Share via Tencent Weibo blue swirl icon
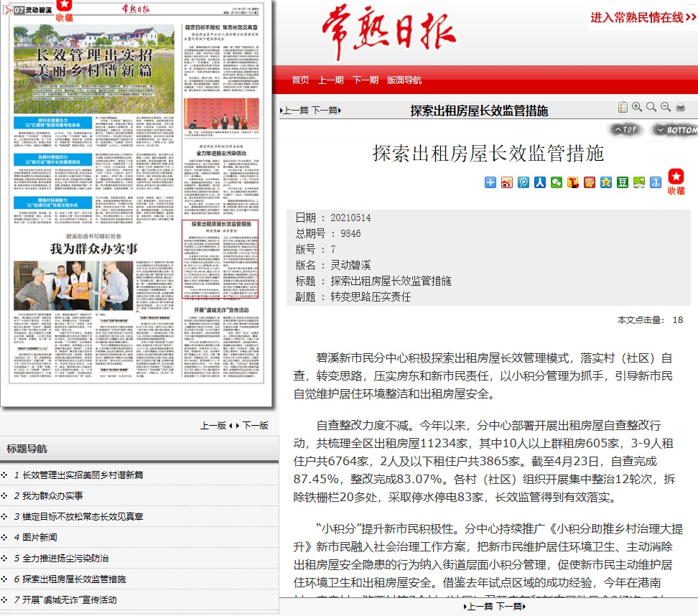The height and width of the screenshot is (616, 698). coord(523,182)
